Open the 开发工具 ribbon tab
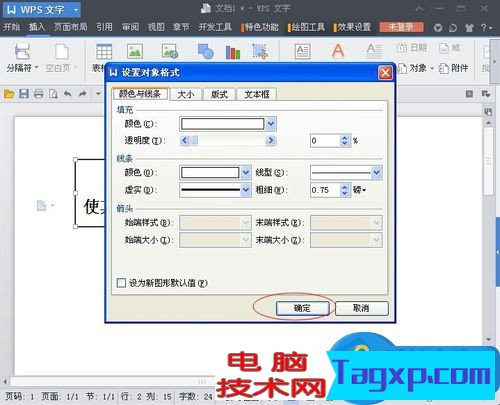The height and width of the screenshot is (405, 500). (x=215, y=27)
